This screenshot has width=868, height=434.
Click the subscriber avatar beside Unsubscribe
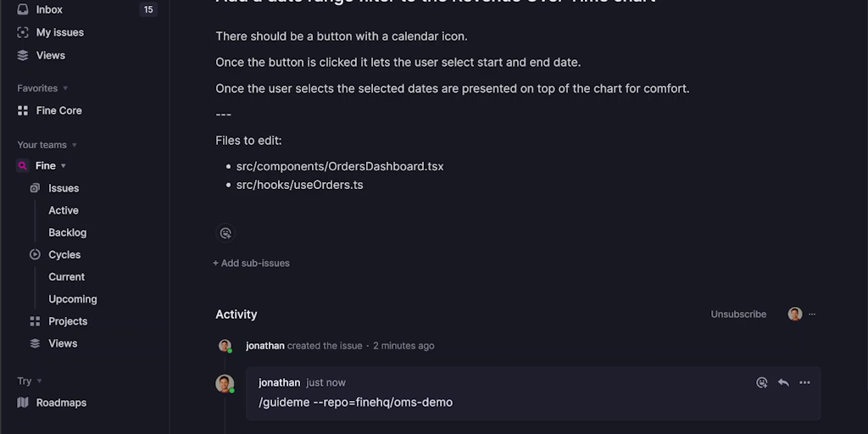click(x=794, y=314)
